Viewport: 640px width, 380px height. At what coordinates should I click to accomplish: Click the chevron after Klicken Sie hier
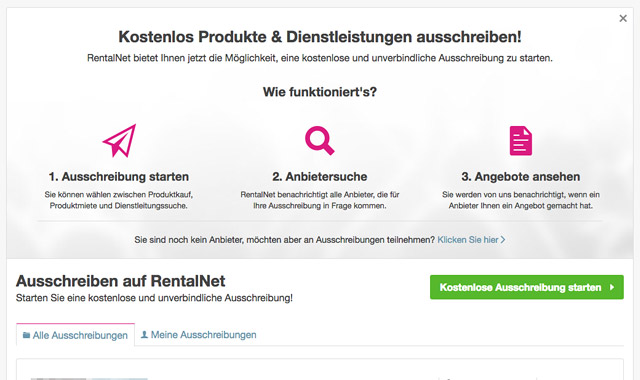click(503, 240)
